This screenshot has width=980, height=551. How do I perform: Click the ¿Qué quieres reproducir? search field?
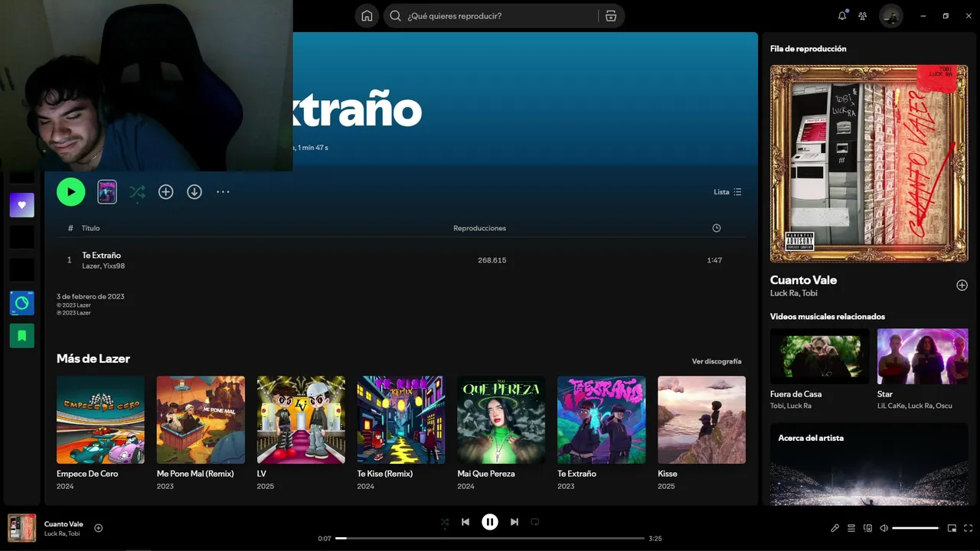tap(490, 16)
